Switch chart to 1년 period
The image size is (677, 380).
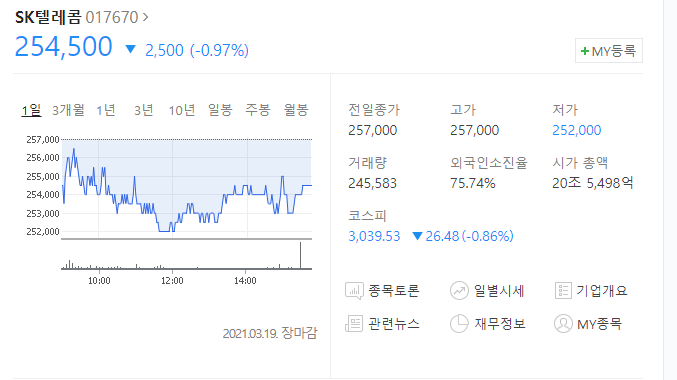pyautogui.click(x=106, y=110)
